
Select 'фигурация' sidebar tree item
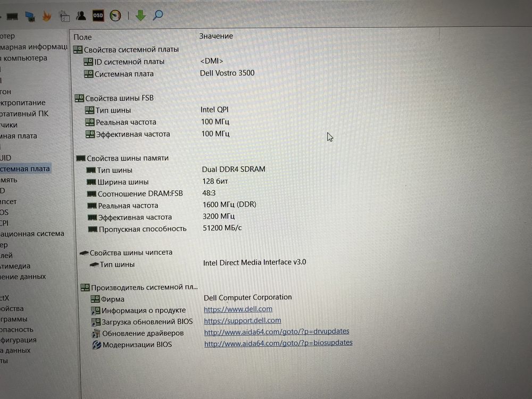coord(18,339)
